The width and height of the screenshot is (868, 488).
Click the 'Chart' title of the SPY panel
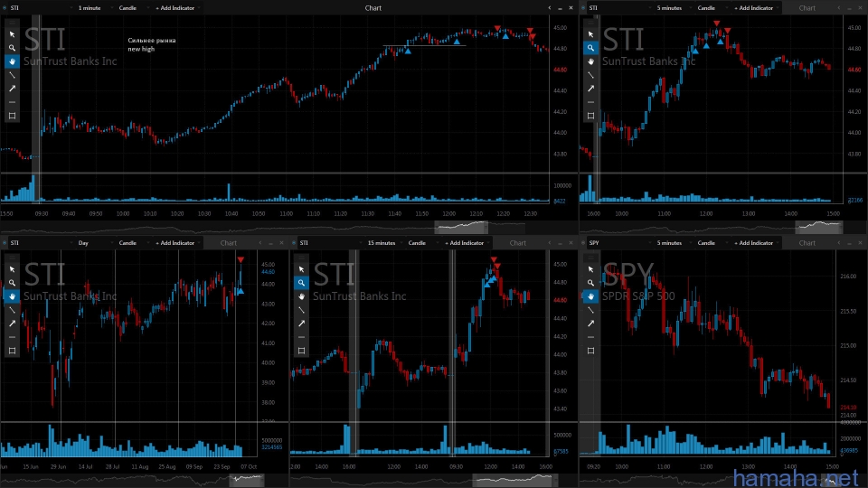[807, 243]
